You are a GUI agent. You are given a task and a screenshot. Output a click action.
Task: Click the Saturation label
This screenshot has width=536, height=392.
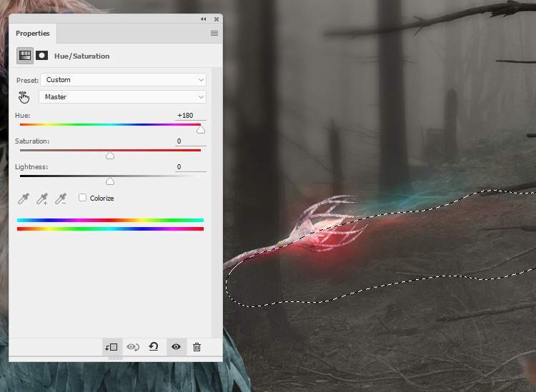click(32, 141)
